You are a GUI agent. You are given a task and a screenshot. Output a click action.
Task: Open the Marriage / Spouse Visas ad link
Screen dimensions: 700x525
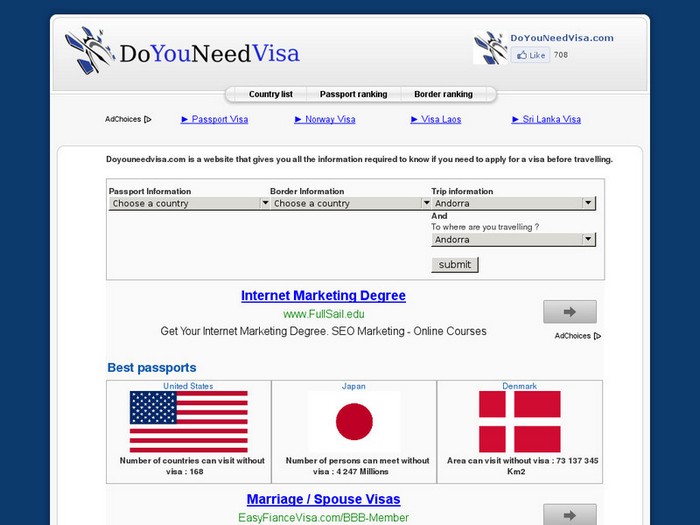click(323, 499)
